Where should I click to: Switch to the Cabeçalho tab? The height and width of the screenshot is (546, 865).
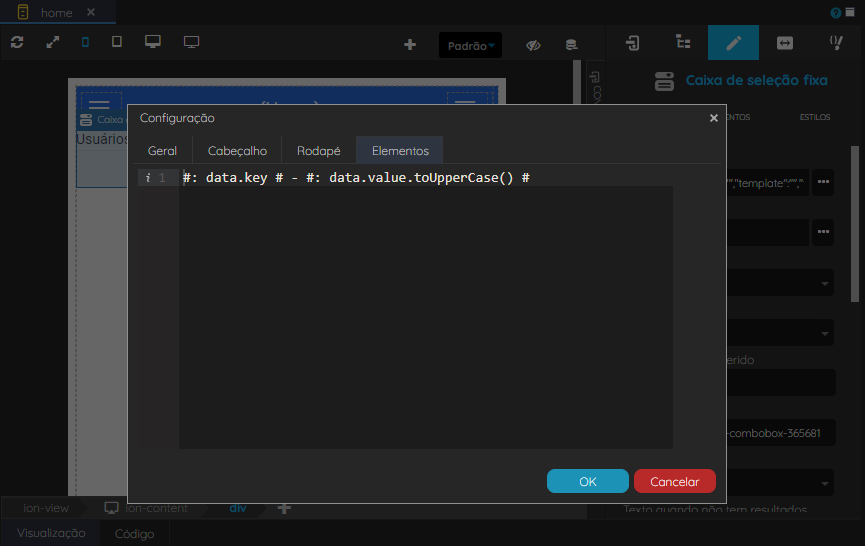[237, 151]
